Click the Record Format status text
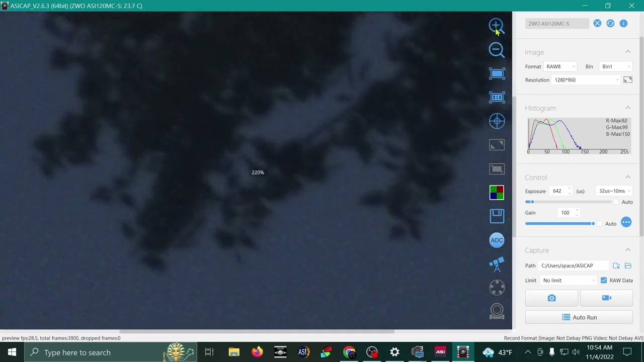Screen dimensions: 644x362 click(x=574, y=338)
